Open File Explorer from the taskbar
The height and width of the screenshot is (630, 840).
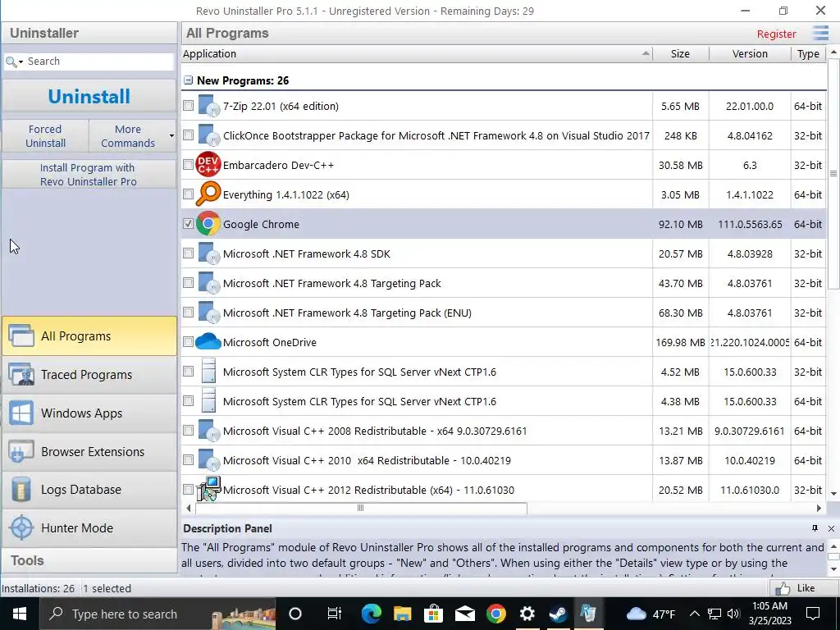pos(402,614)
